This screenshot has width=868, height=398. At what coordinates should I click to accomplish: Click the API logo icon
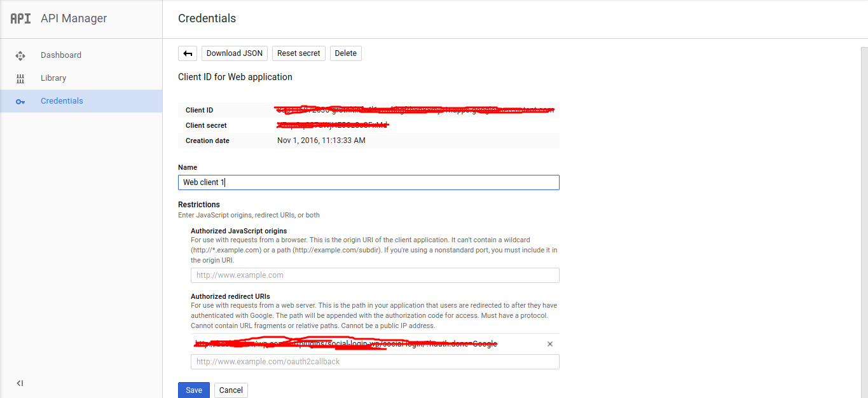pyautogui.click(x=20, y=18)
